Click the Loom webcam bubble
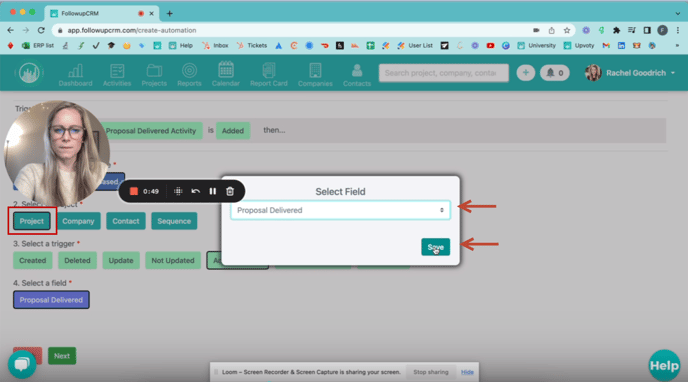The height and width of the screenshot is (382, 688). pos(57,154)
